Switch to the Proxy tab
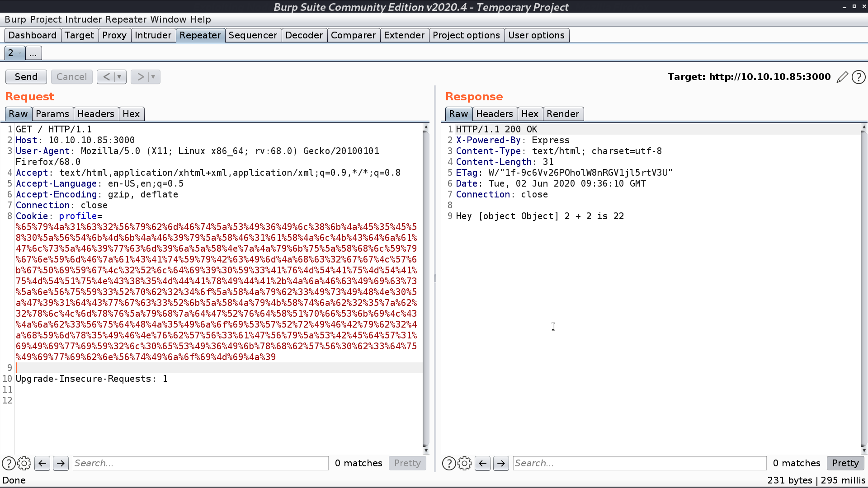This screenshot has width=868, height=488. point(114,35)
